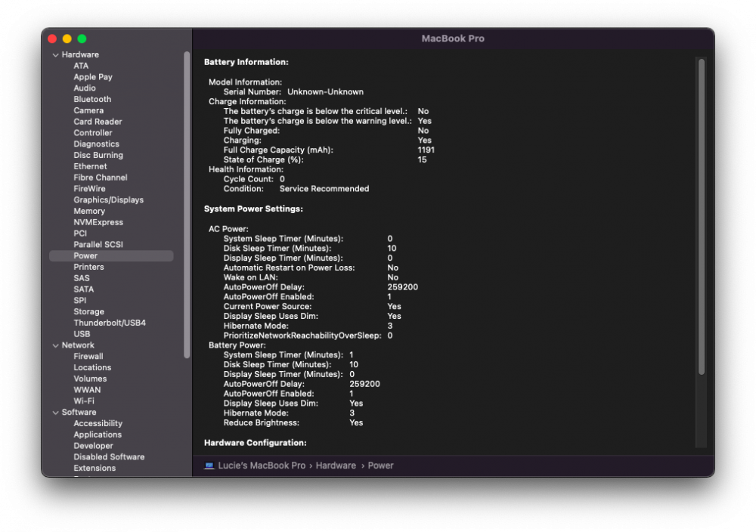Click Reduce Brightness row under Battery Power
The image size is (756, 532).
pos(293,422)
